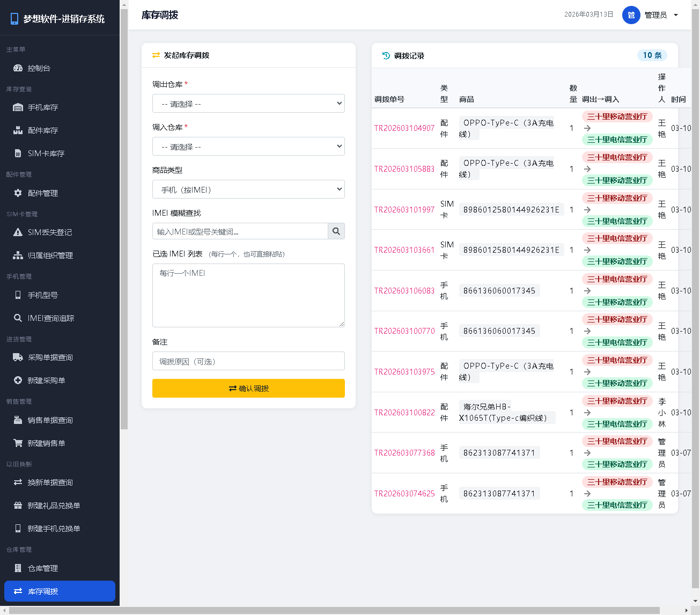The width and height of the screenshot is (700, 615).
Task: Click the IMEI search magnifier button
Action: click(x=336, y=231)
